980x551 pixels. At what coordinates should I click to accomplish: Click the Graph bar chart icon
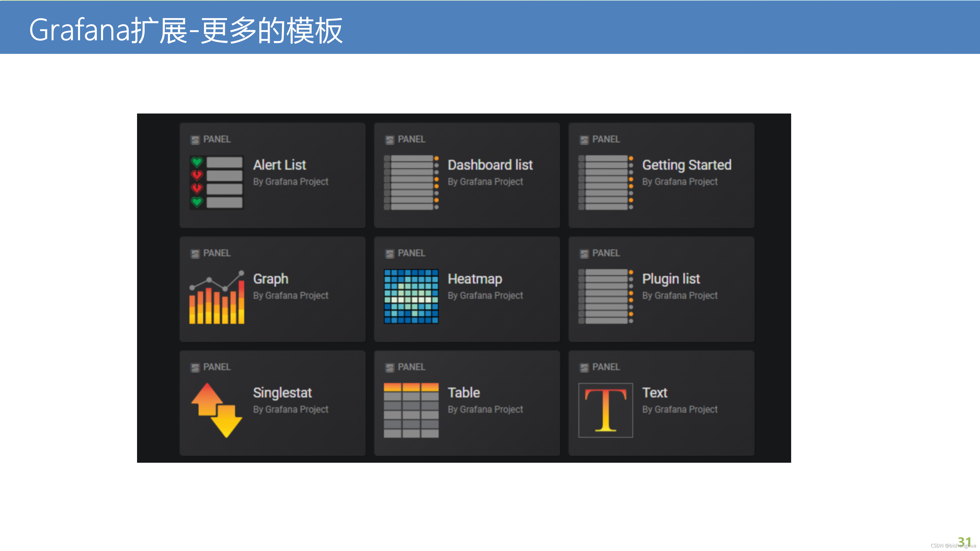coord(216,297)
